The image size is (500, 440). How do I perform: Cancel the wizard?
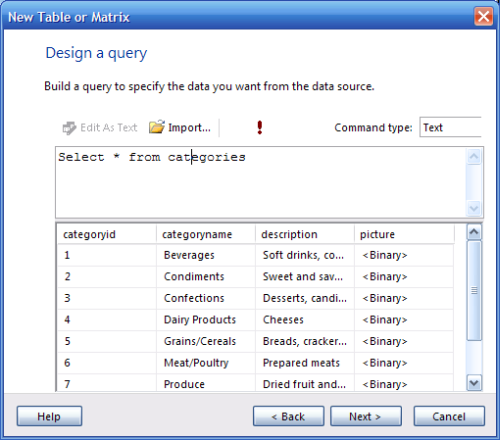(449, 416)
